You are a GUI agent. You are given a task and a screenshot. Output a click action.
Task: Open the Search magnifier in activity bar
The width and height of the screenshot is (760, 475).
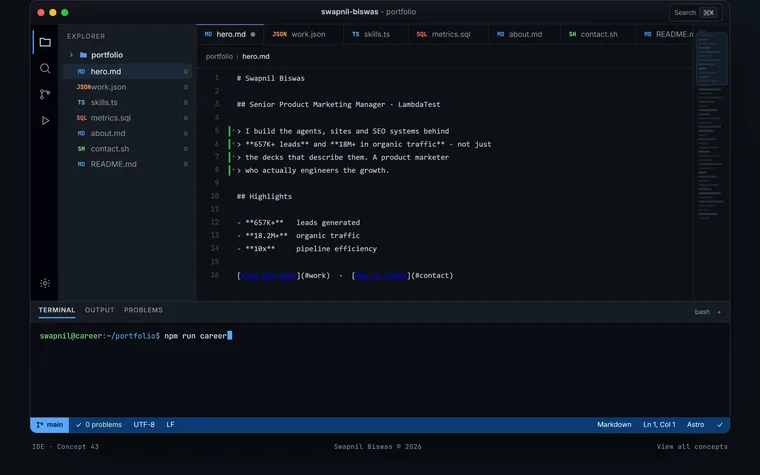point(45,68)
